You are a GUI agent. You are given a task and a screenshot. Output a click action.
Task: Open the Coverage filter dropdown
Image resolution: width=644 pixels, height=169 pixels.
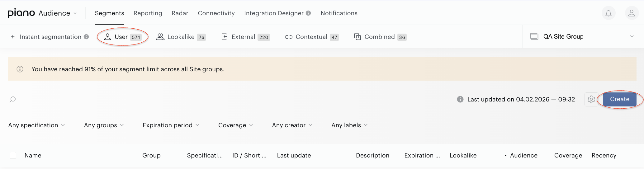235,125
